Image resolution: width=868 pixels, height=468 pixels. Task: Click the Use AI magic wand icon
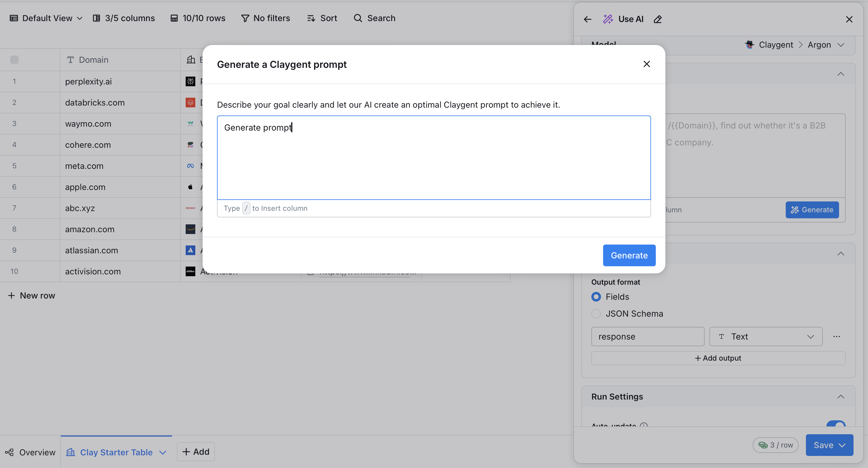(x=608, y=19)
